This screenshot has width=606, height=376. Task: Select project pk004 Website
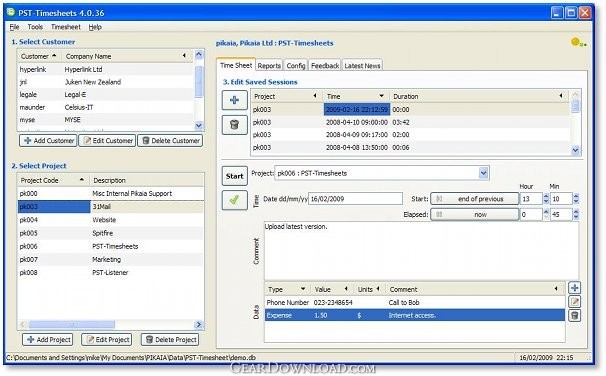111,220
